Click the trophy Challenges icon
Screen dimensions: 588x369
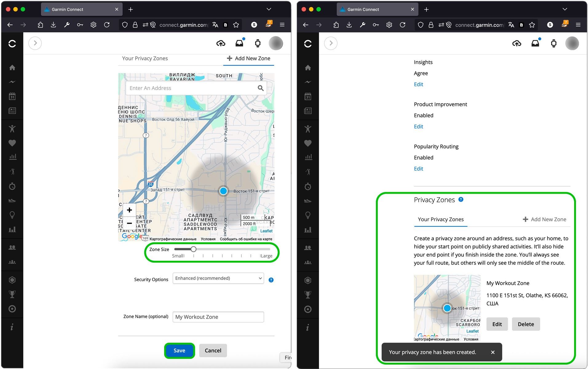click(12, 294)
